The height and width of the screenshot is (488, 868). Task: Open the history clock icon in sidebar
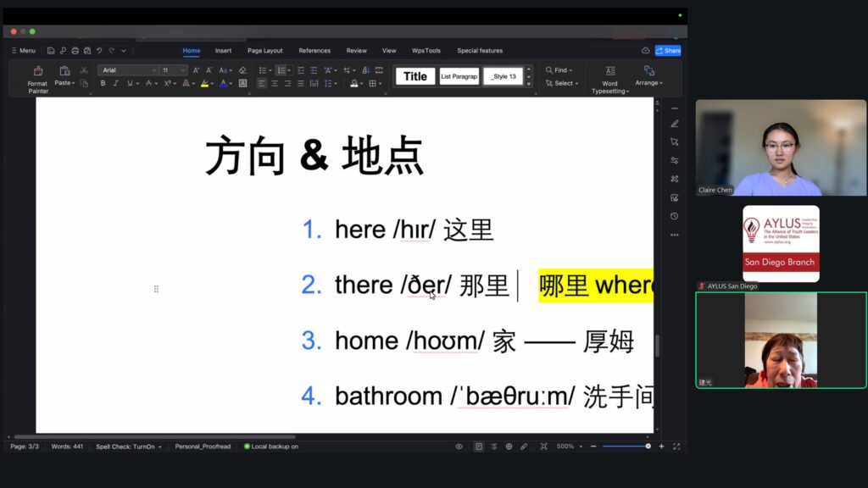(675, 216)
